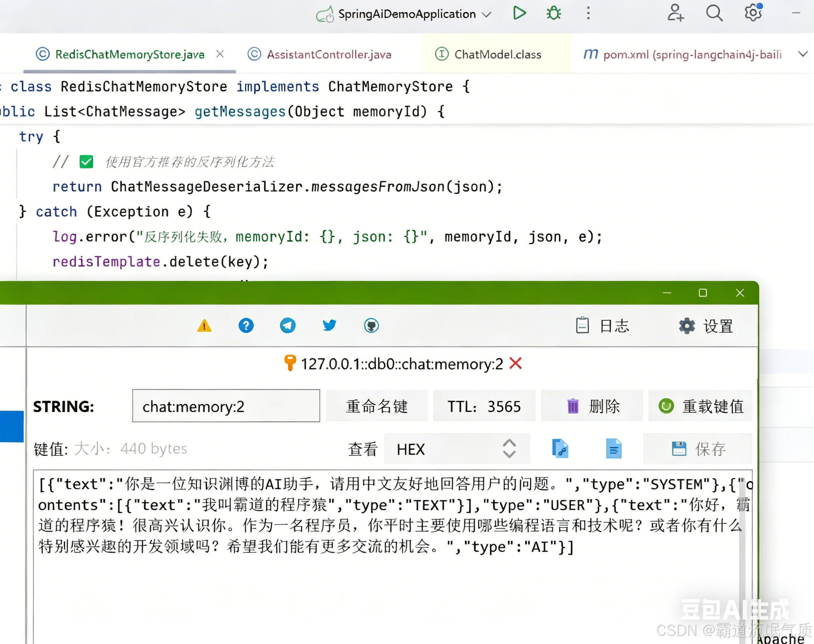814x644 pixels.
Task: Click the chat:memory:2 key name field
Action: 226,406
